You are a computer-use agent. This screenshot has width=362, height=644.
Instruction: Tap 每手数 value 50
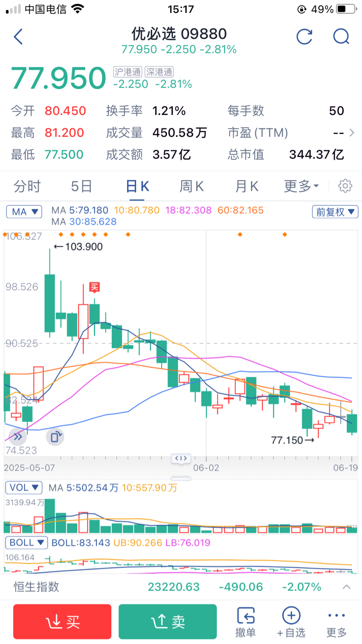337,111
